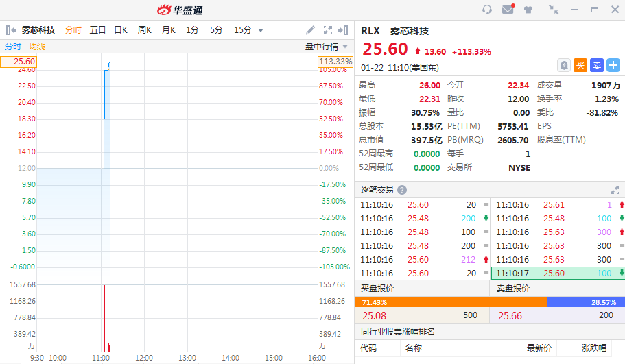This screenshot has height=364, width=625.
Task: Click the 今开 value 22.34
Action: pyautogui.click(x=518, y=86)
